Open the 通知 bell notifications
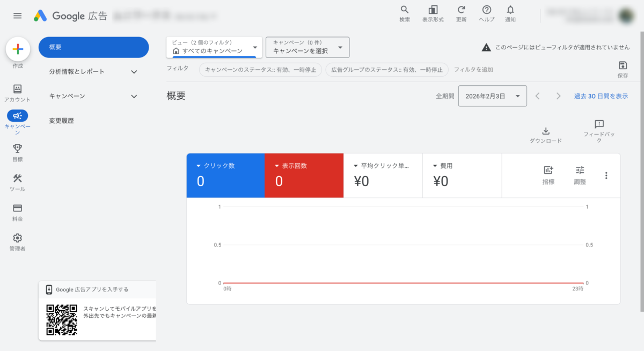 click(510, 10)
